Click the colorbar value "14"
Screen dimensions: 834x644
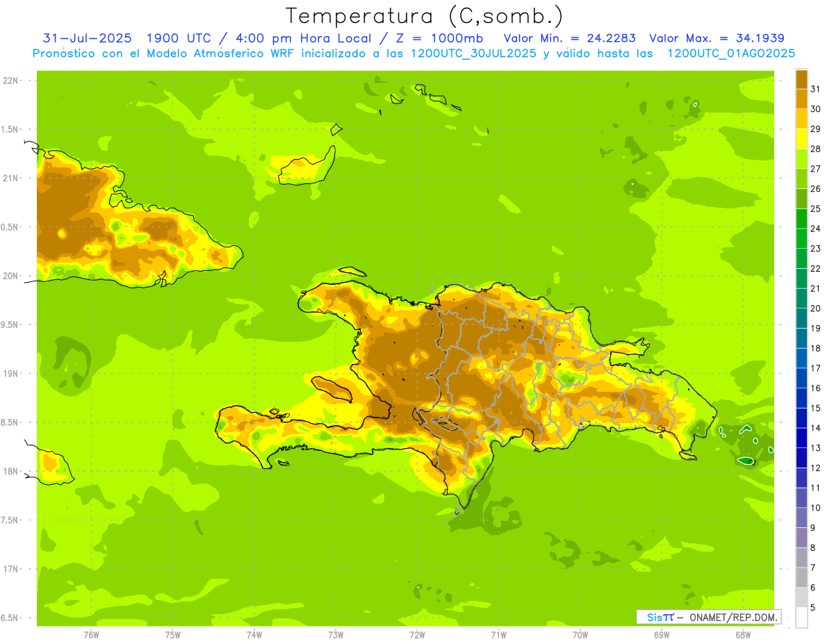pos(815,428)
